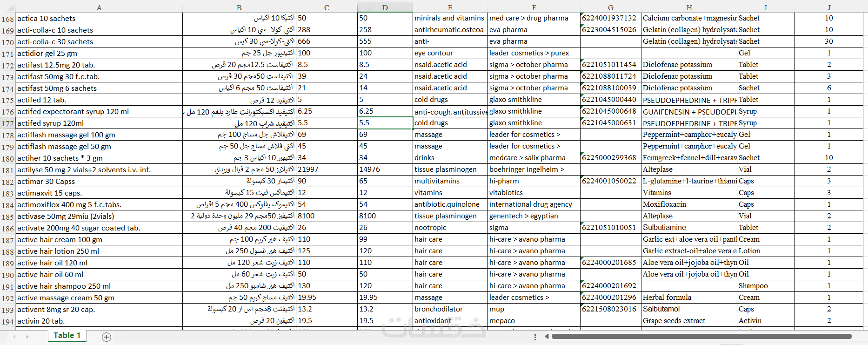Select column C header
Image resolution: width=868 pixels, height=345 pixels.
pos(327,7)
